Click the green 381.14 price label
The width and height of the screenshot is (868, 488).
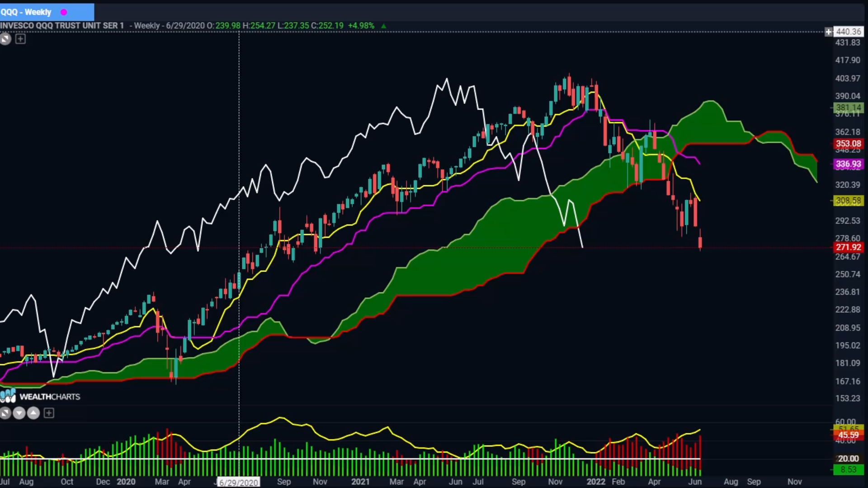[x=848, y=108]
